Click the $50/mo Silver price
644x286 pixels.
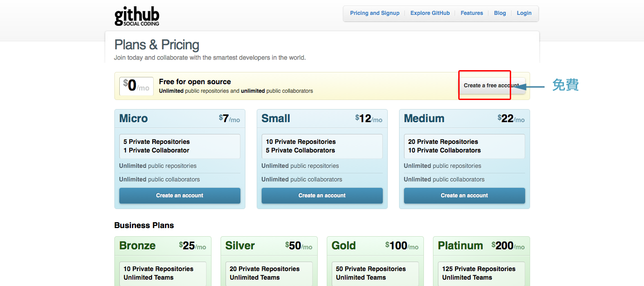click(x=299, y=246)
